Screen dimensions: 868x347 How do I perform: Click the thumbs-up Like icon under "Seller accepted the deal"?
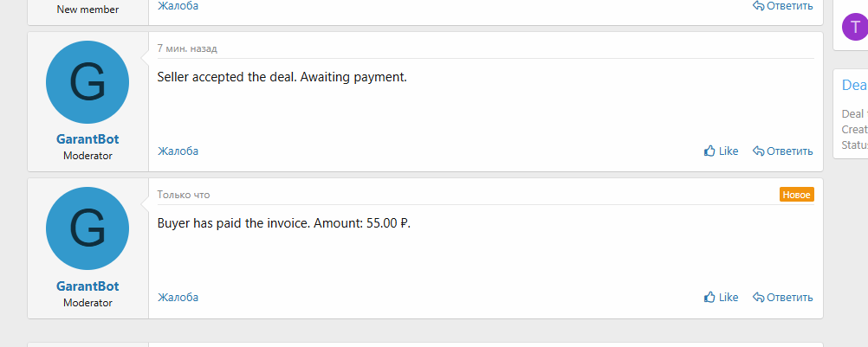(709, 151)
